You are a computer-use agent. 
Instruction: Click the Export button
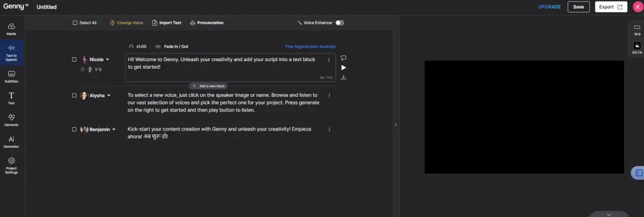pos(611,7)
